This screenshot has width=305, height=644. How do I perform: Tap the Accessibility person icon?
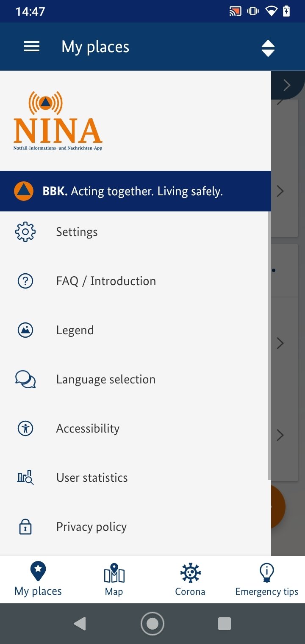coord(25,428)
